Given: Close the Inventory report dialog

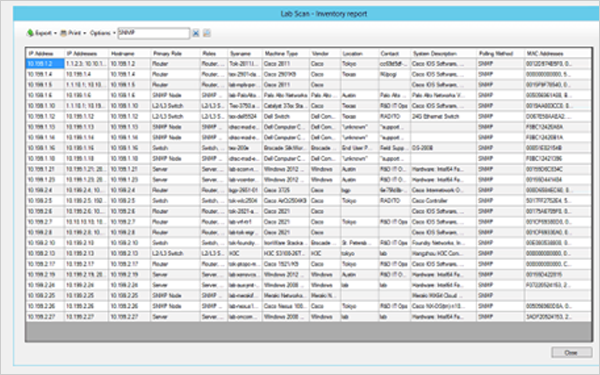Looking at the screenshot, I should point(571,352).
